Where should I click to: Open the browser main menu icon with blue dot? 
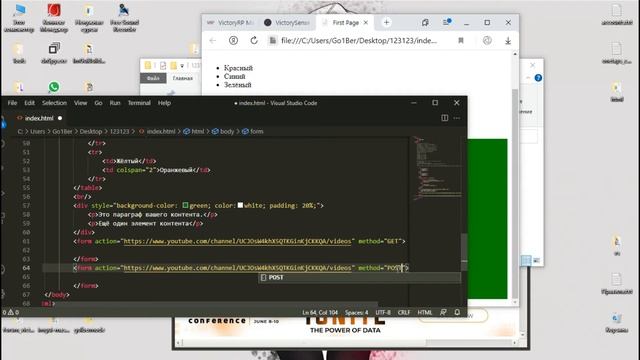click(447, 22)
